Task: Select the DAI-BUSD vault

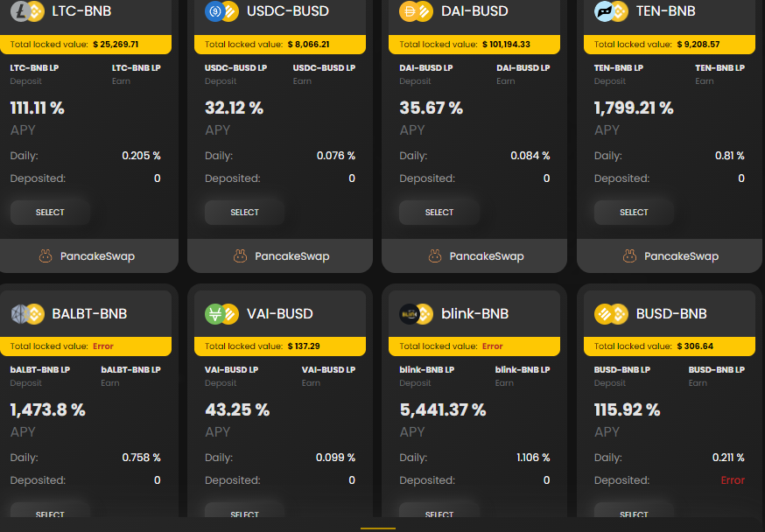Action: (x=439, y=212)
